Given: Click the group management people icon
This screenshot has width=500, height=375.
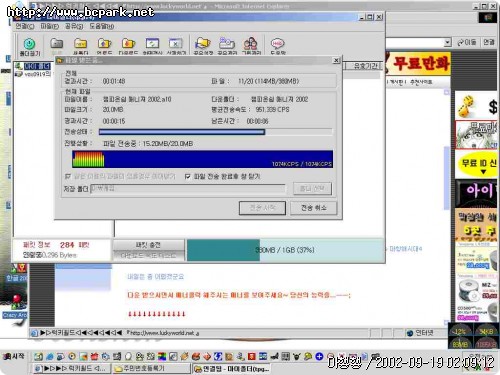Looking at the screenshot, I should pos(251,43).
